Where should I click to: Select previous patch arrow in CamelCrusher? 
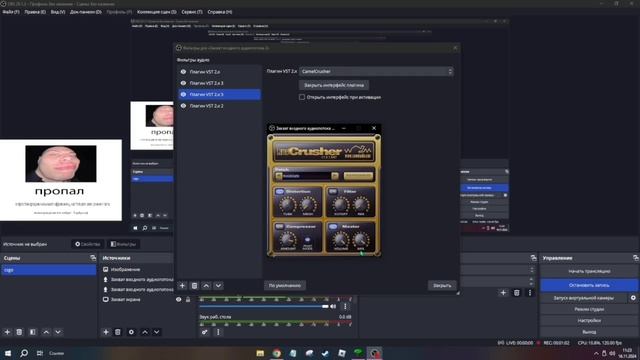(279, 176)
